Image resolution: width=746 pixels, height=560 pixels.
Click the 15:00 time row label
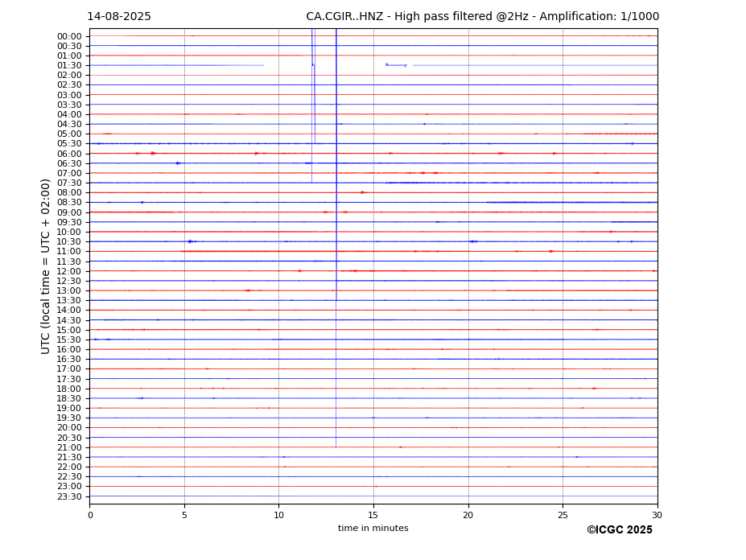click(69, 330)
